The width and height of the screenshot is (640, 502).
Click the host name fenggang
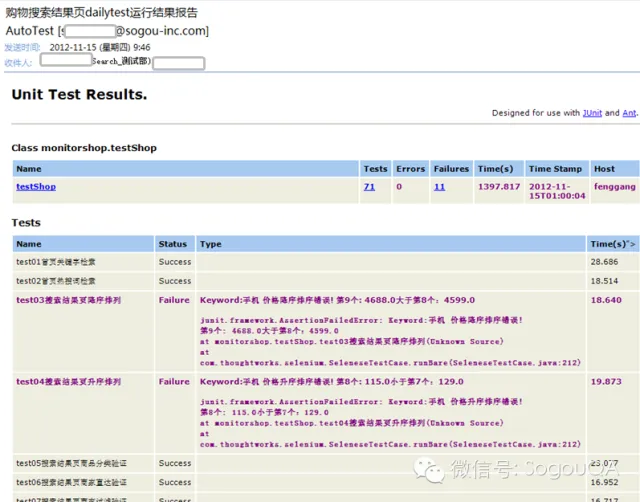point(615,187)
